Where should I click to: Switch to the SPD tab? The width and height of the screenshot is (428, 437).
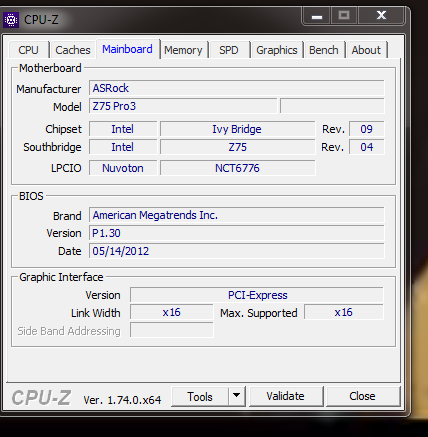229,50
